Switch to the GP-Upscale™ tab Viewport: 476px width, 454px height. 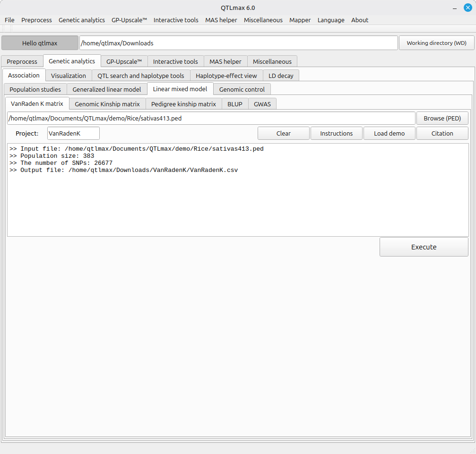[124, 61]
